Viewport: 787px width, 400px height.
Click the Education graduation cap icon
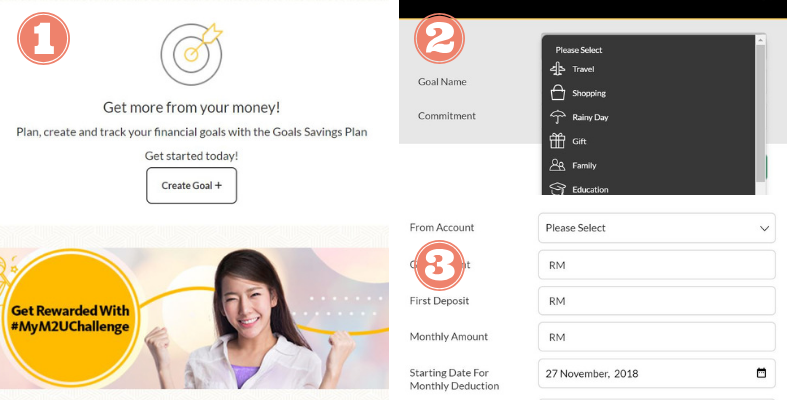point(558,188)
